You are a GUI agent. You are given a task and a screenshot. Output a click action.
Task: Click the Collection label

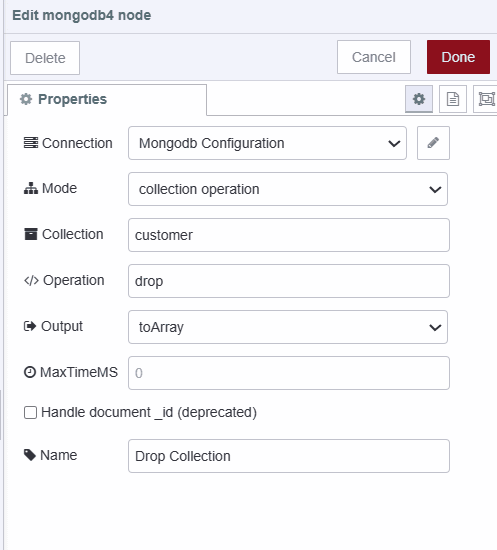point(73,234)
